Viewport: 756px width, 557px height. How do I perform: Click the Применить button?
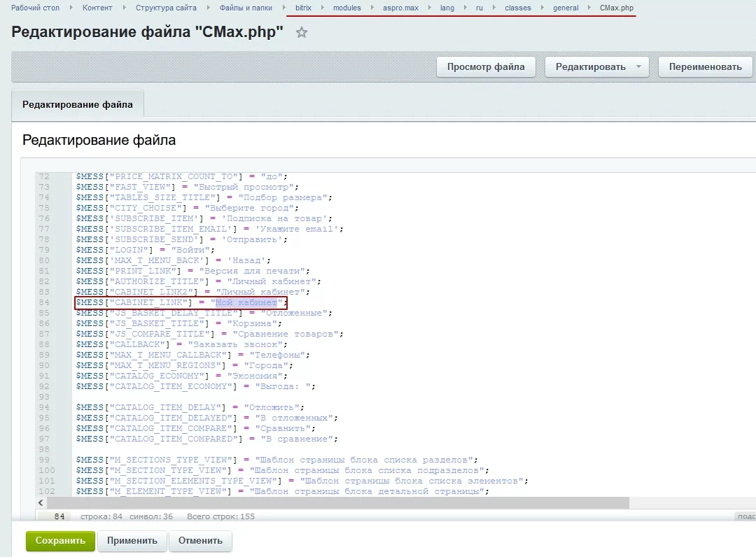[132, 541]
